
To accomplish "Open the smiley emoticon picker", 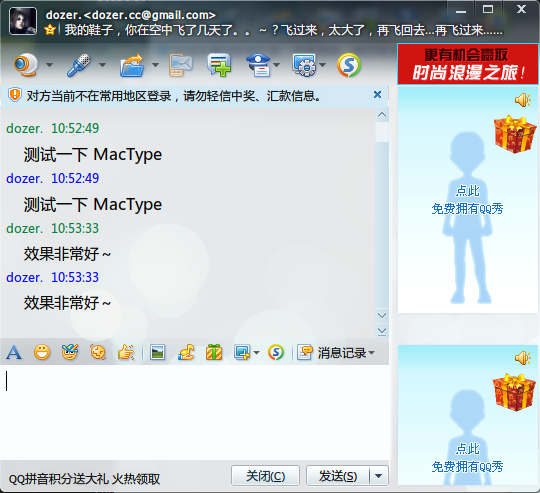I will coord(42,353).
